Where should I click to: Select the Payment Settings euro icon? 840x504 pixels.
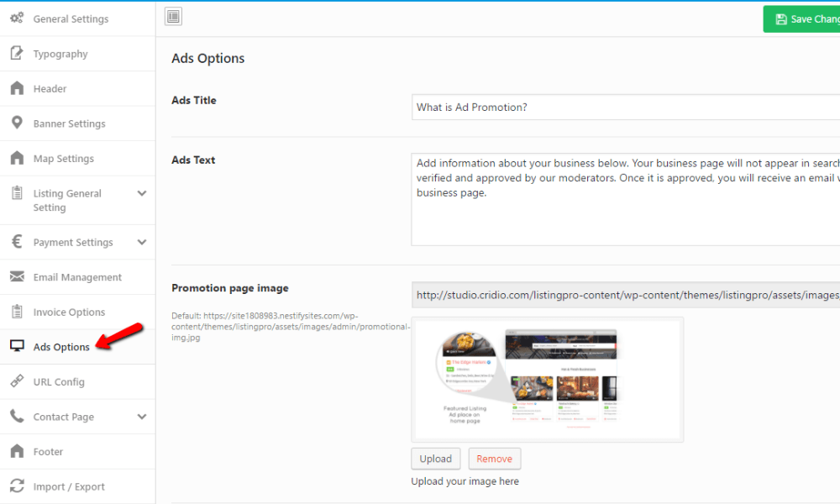(x=17, y=242)
